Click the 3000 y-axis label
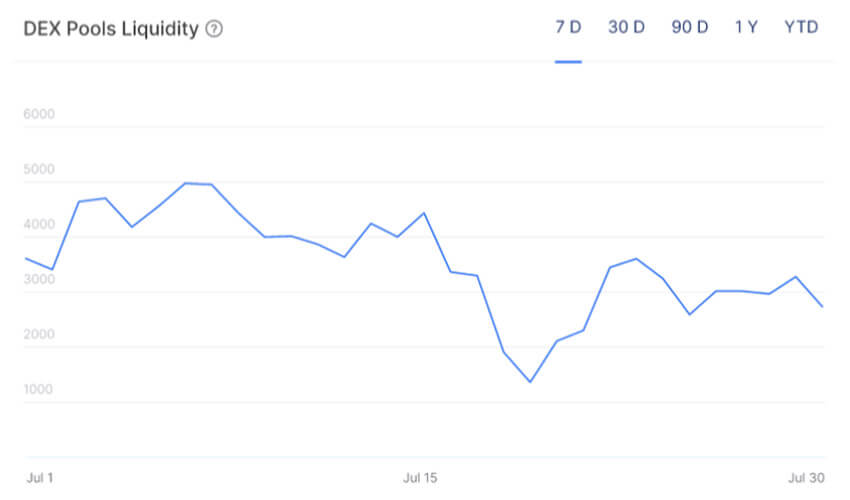The width and height of the screenshot is (850, 500). (38, 280)
